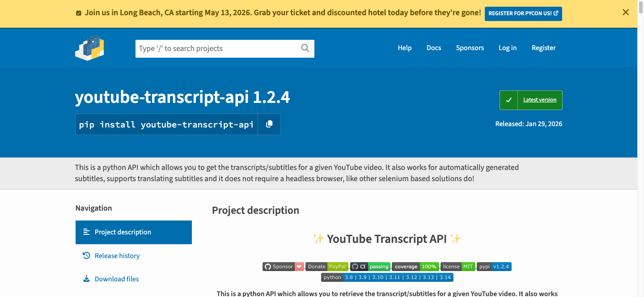
Task: Go to Log in
Action: point(508,48)
